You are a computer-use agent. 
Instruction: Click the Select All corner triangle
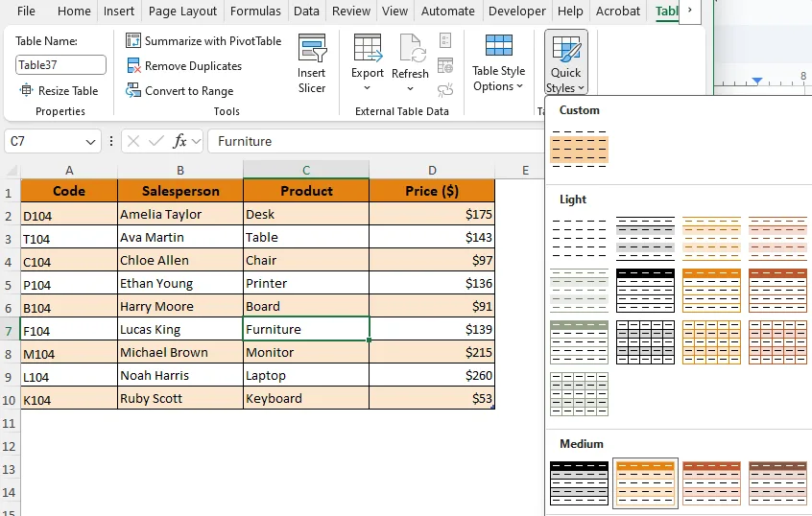tap(12, 171)
